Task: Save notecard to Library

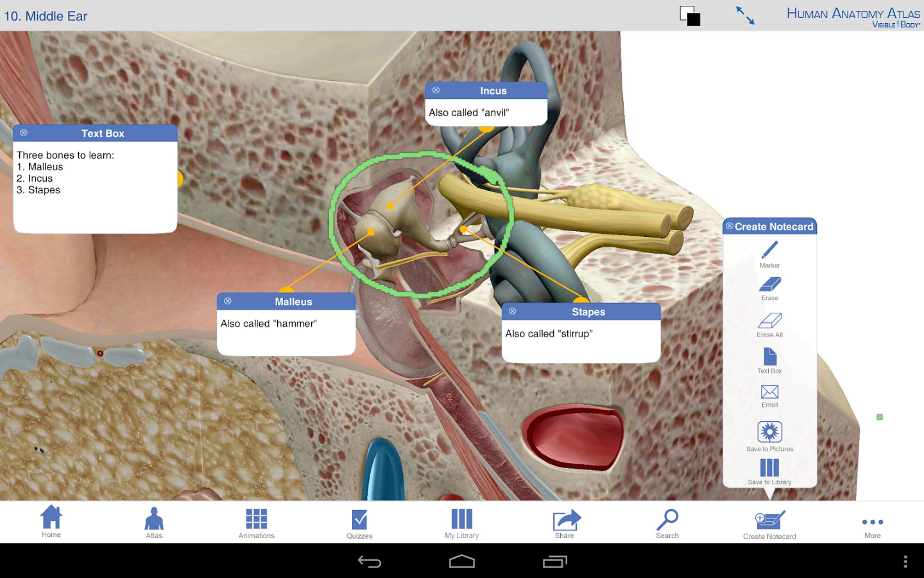Action: coord(769,472)
